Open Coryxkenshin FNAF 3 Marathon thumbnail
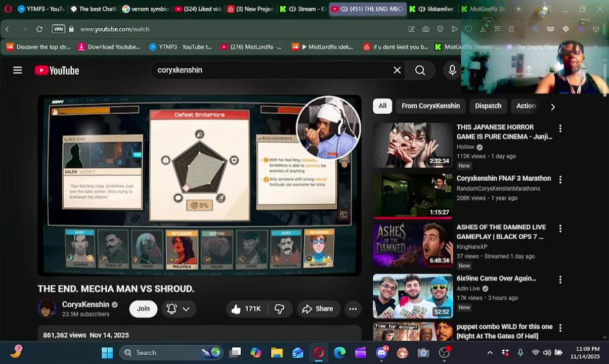 [413, 197]
